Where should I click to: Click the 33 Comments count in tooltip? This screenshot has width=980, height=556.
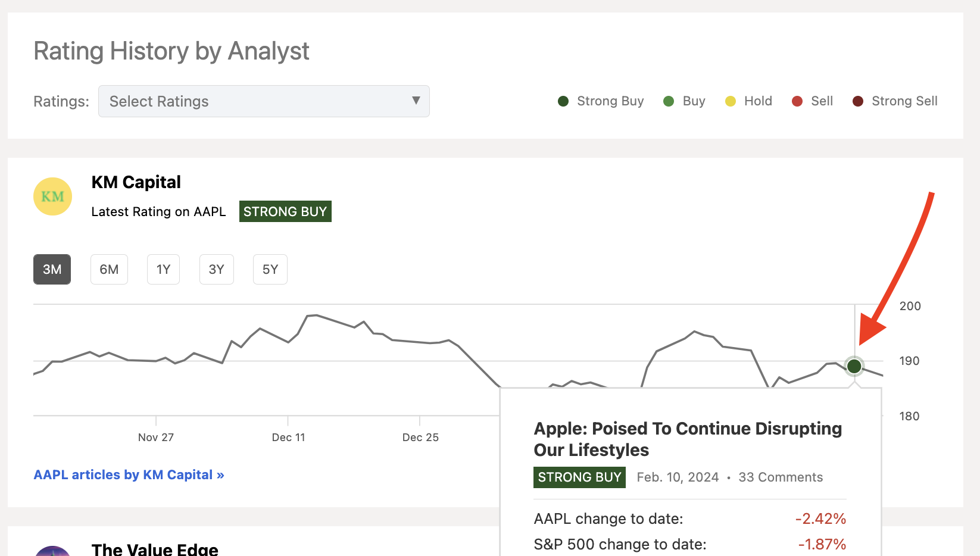point(781,477)
